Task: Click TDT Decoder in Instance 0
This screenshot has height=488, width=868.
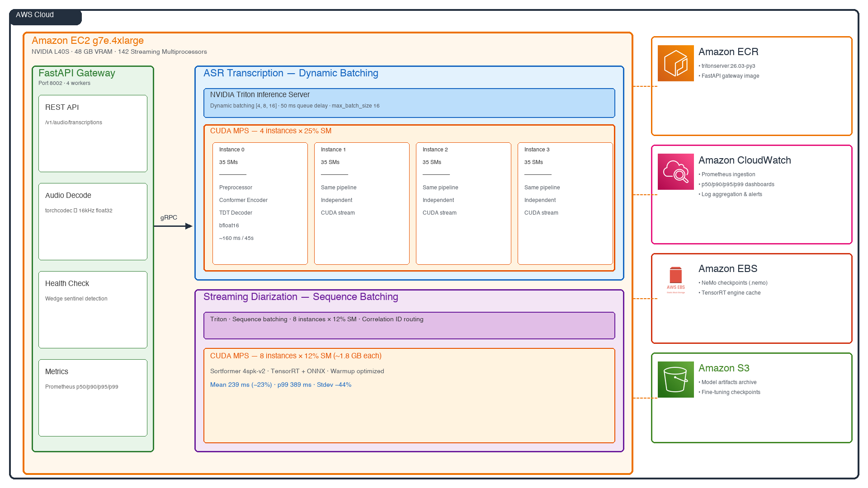Action: [236, 213]
